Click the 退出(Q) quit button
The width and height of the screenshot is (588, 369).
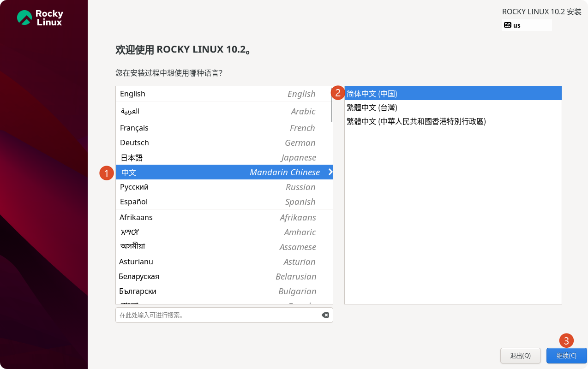pyautogui.click(x=520, y=356)
